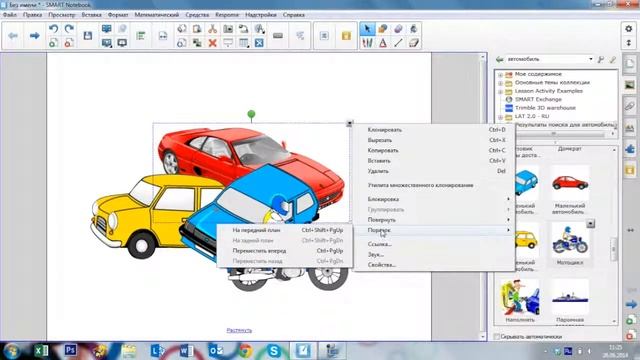Open 'Свойства...' from the context menu
The image size is (640, 360).
click(x=434, y=265)
